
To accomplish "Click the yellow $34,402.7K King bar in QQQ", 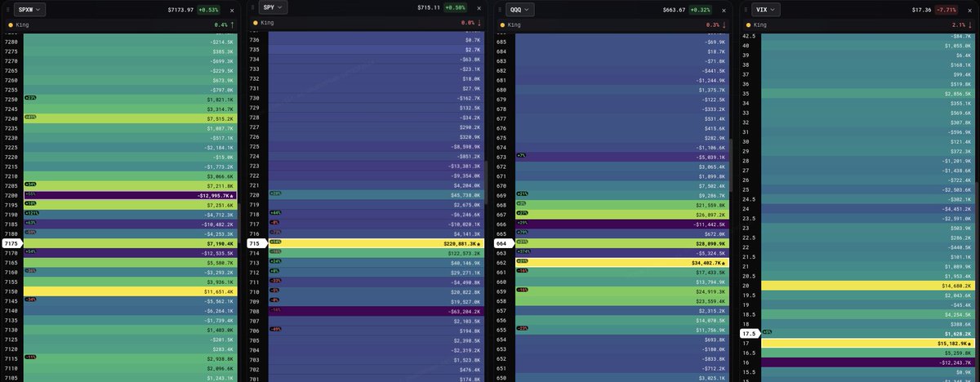I will coord(622,263).
